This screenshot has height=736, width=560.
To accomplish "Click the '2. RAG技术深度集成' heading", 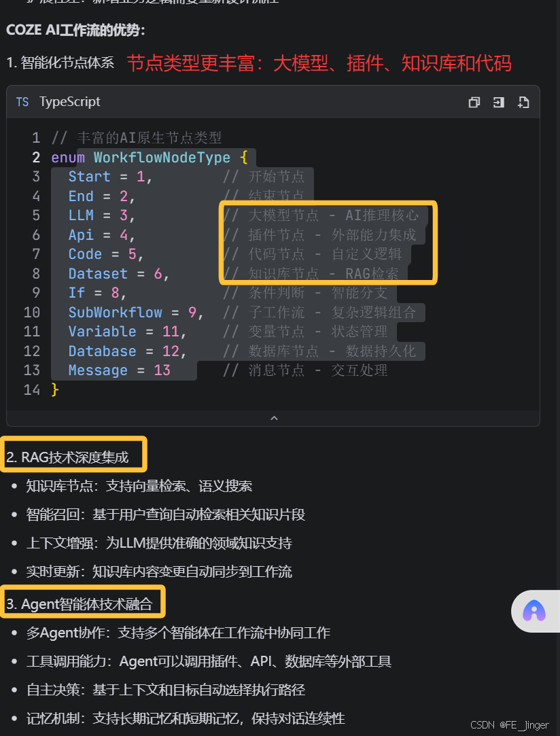I will click(x=67, y=457).
